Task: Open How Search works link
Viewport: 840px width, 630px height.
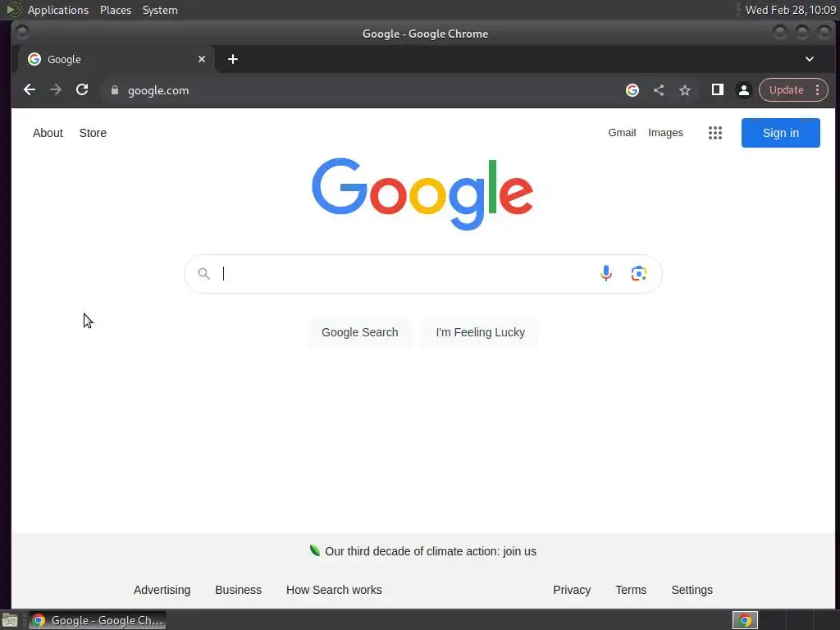Action: click(x=334, y=590)
